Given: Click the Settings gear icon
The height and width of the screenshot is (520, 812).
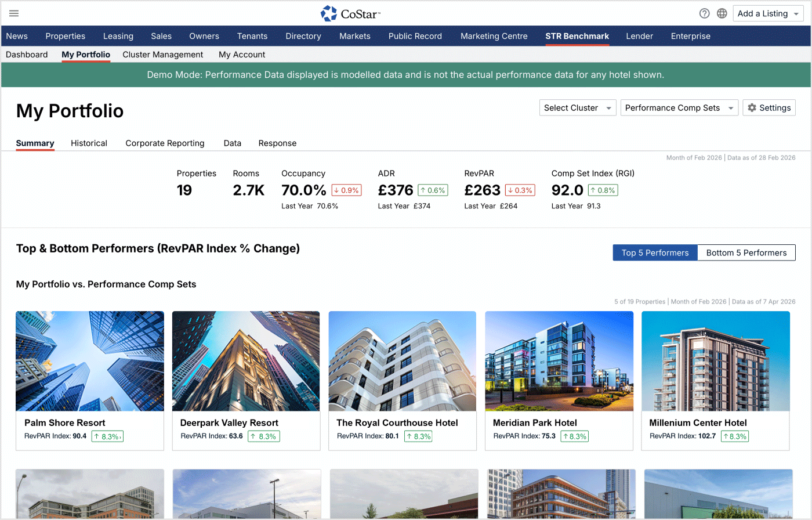Looking at the screenshot, I should tap(752, 108).
